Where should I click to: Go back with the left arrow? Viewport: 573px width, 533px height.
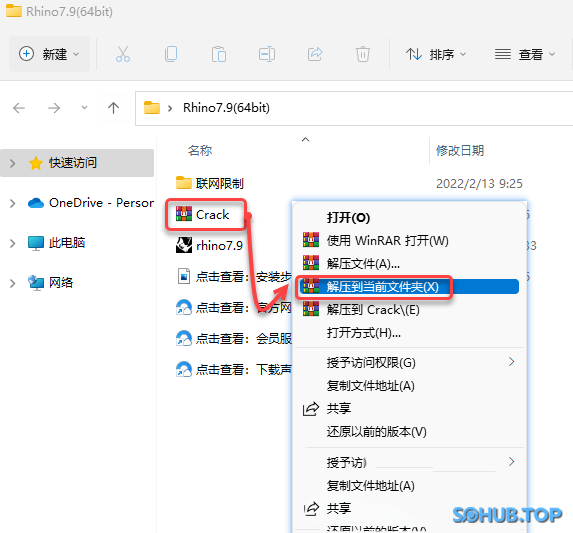coord(19,108)
